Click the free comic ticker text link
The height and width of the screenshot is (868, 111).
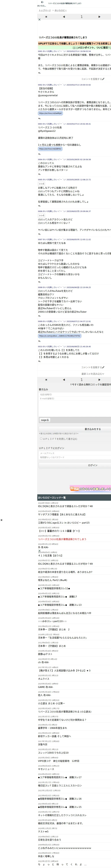(90, 385)
